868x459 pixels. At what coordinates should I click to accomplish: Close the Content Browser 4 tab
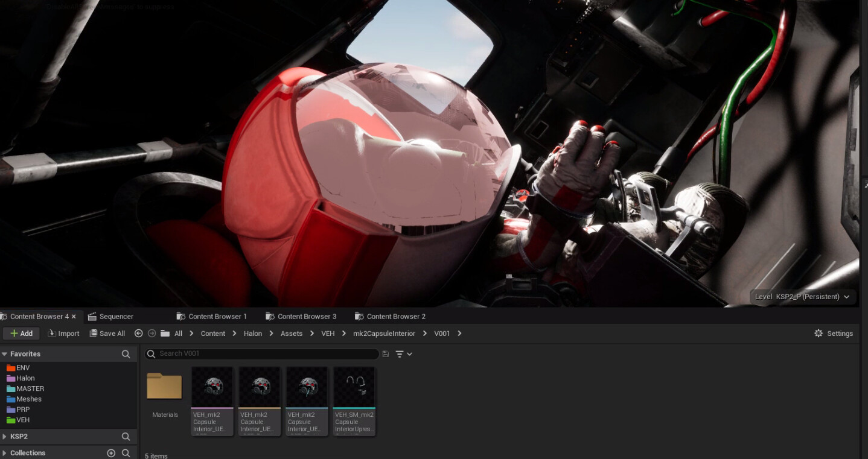[x=74, y=317]
